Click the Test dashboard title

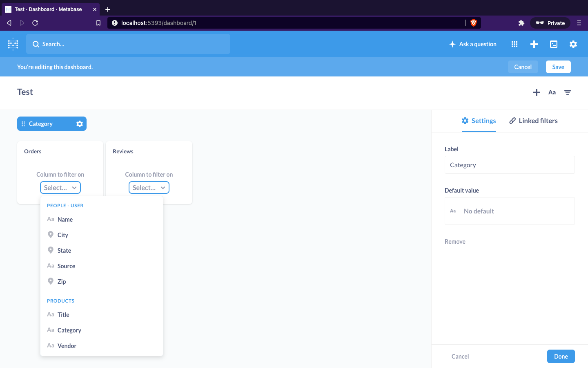coord(25,92)
